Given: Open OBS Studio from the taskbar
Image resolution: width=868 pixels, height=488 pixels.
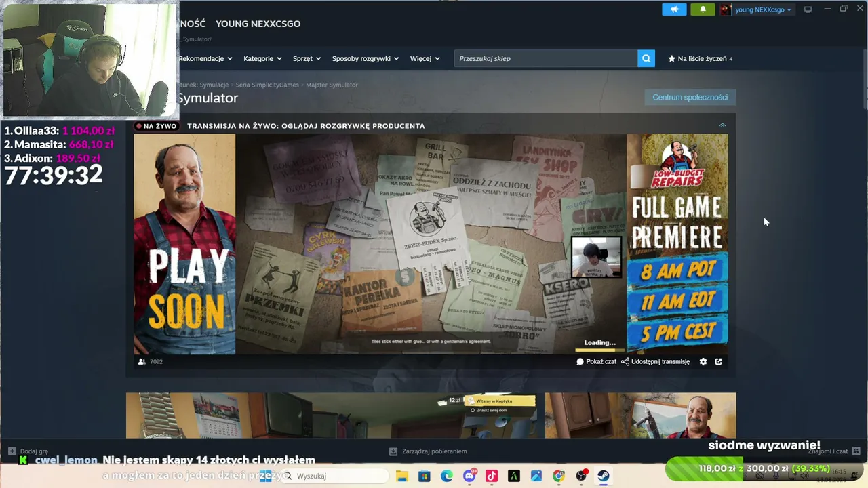Looking at the screenshot, I should 581,476.
